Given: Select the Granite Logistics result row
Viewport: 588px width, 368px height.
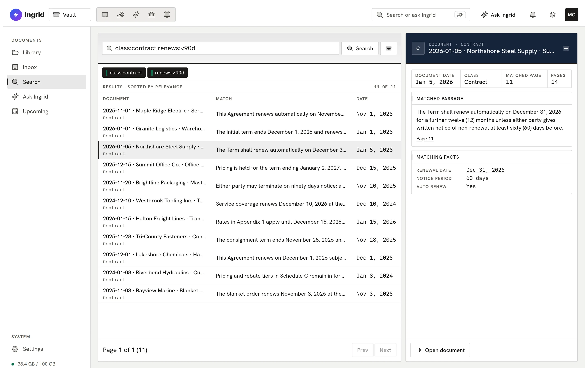Looking at the screenshot, I should (249, 132).
